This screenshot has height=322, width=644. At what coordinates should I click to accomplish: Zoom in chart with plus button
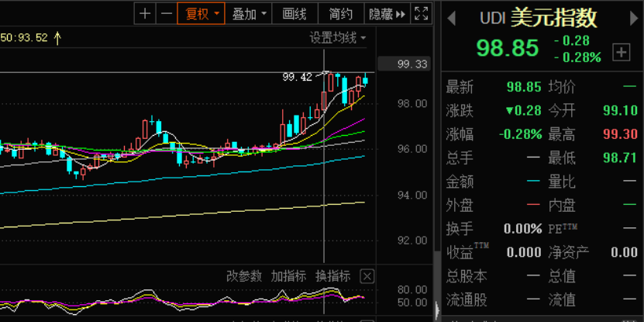point(145,14)
